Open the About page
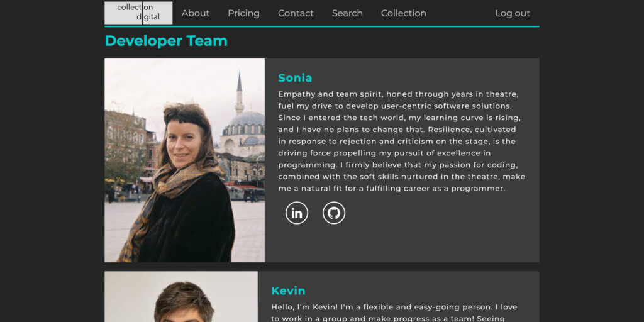Image resolution: width=644 pixels, height=322 pixels. pyautogui.click(x=196, y=13)
